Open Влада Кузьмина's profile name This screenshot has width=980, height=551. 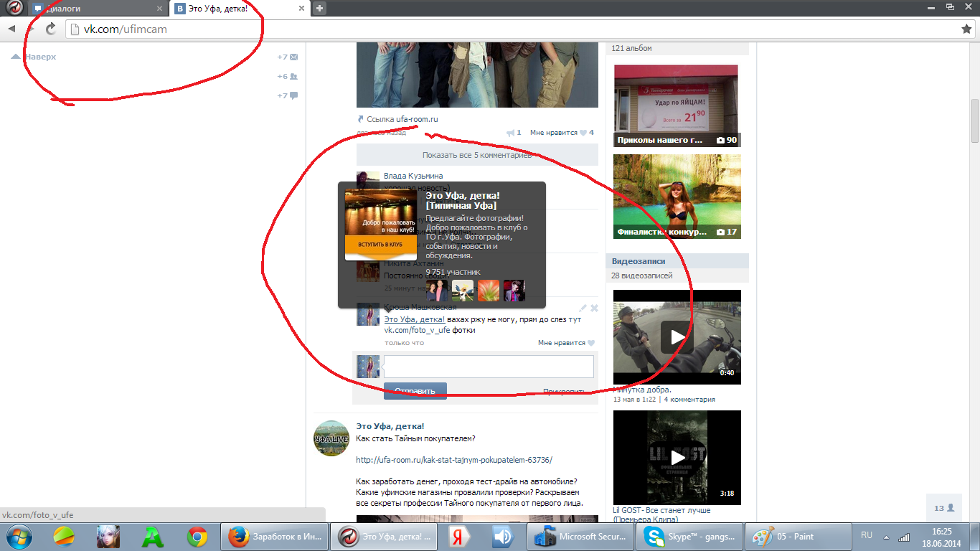(413, 176)
